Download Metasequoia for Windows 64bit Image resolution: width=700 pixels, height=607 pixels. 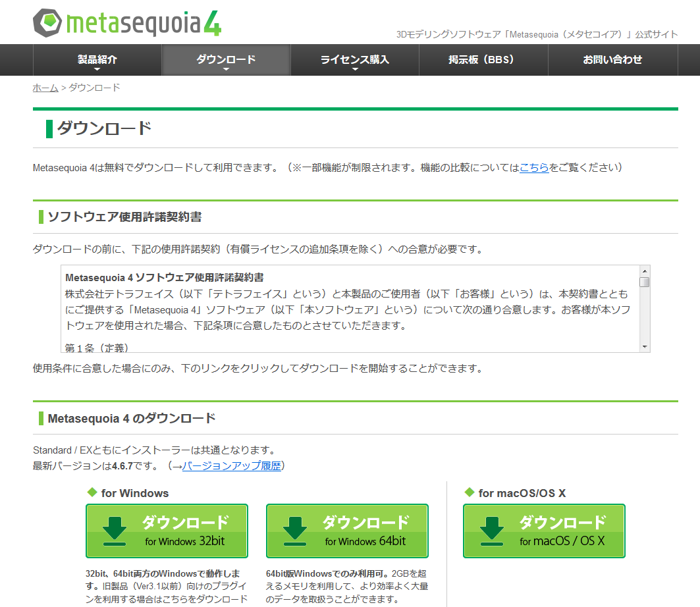click(347, 531)
